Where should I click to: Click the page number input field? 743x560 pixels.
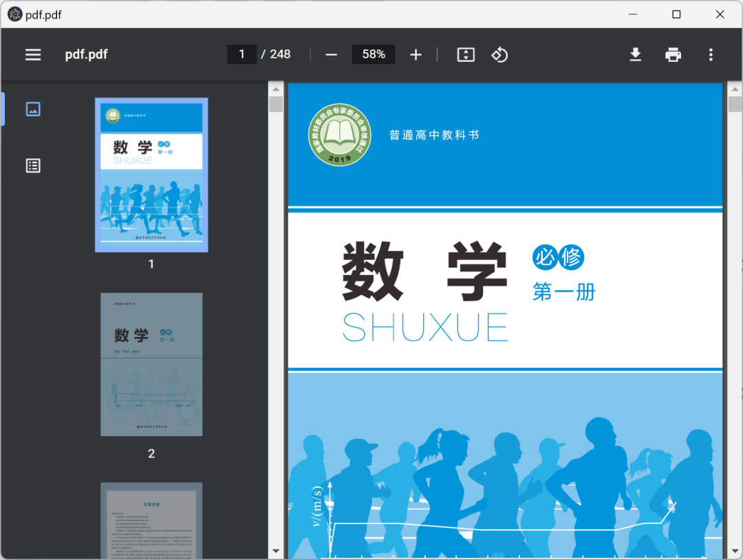pos(241,54)
